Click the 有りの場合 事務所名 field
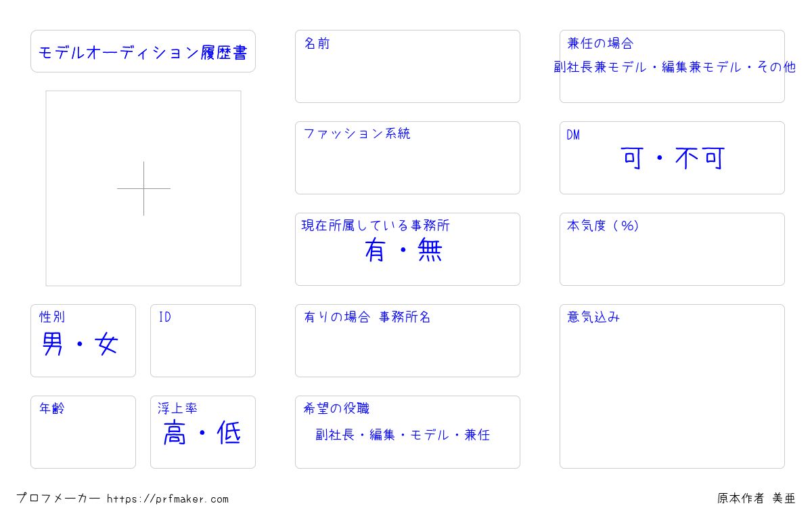812x508 pixels. pyautogui.click(x=407, y=341)
